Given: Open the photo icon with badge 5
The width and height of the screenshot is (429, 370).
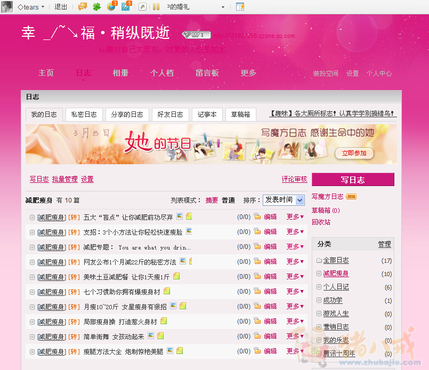Looking at the screenshot, I should 126,6.
